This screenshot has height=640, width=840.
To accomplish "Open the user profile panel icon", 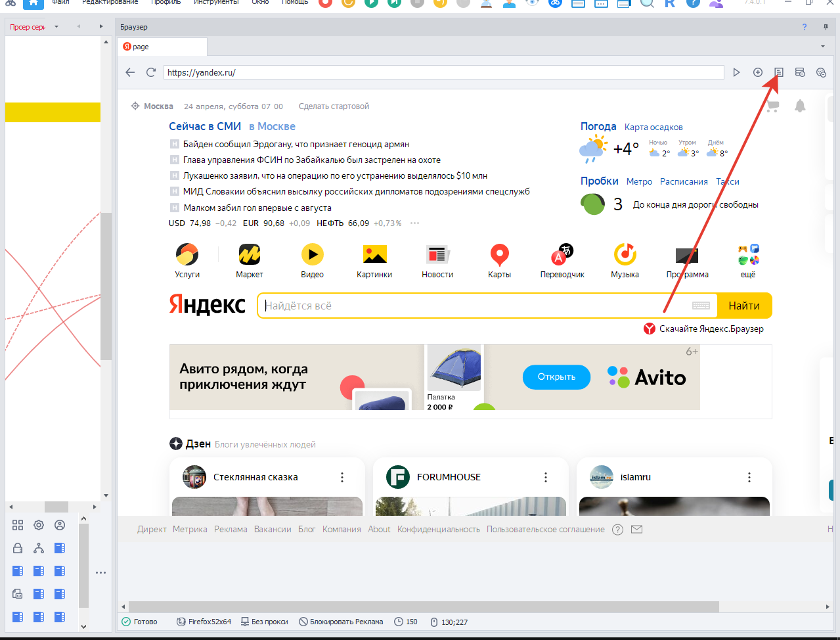I will point(60,525).
